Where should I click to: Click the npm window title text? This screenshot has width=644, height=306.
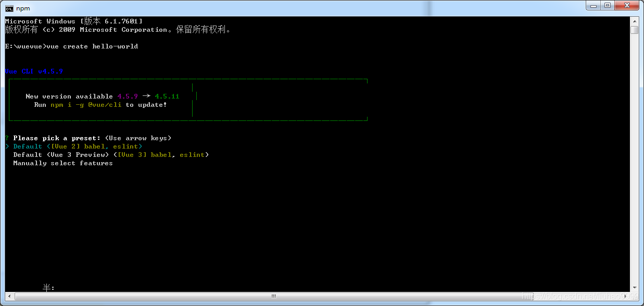pos(23,8)
